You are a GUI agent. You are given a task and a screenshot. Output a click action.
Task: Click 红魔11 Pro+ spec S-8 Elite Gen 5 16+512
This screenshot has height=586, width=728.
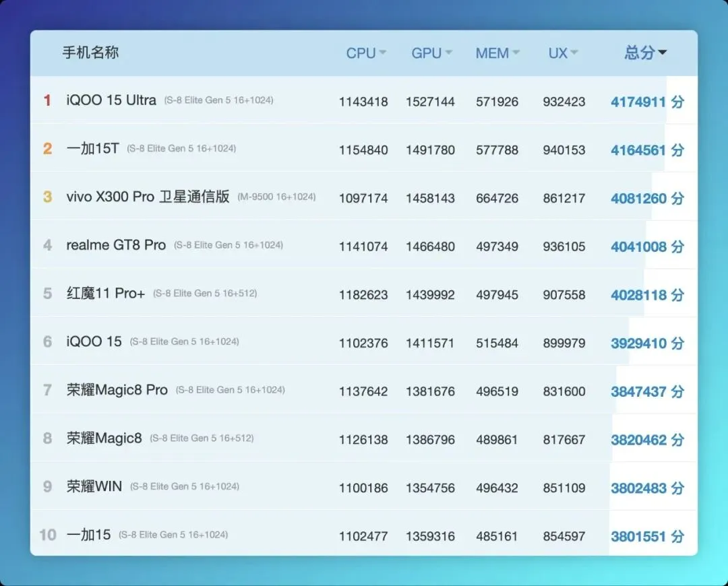pyautogui.click(x=205, y=293)
